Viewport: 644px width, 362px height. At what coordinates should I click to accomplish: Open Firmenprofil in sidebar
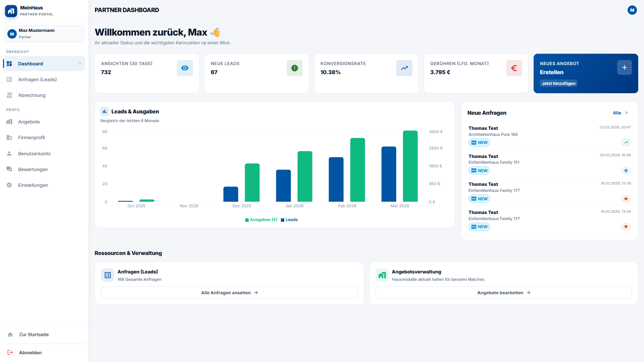(x=31, y=138)
